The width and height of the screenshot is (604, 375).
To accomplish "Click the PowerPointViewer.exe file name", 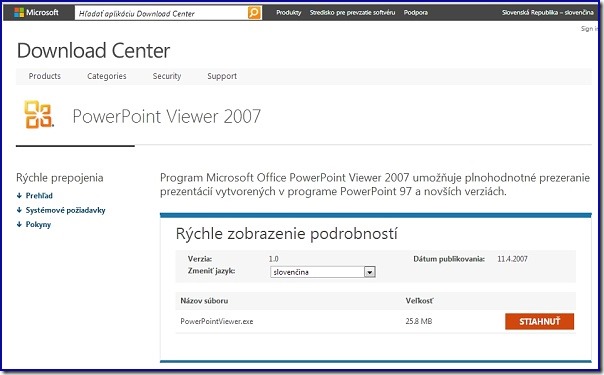I will pyautogui.click(x=217, y=321).
